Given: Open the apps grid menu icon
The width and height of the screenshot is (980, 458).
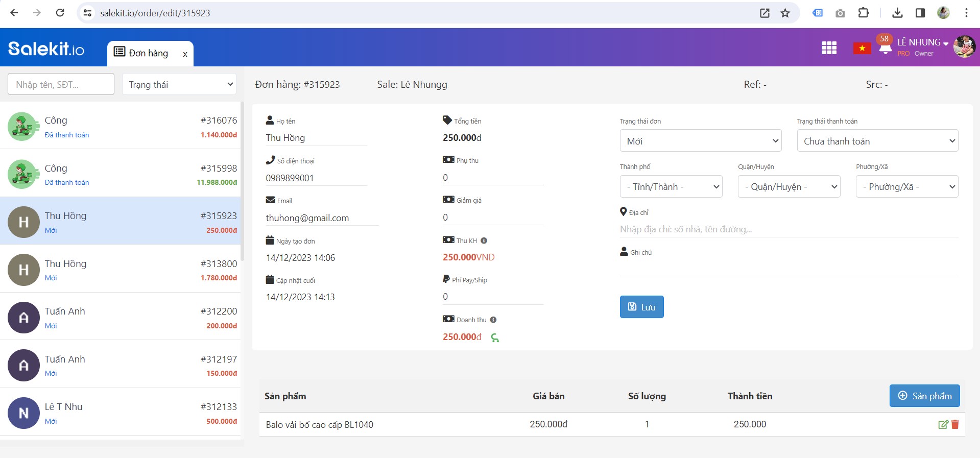Looking at the screenshot, I should click(829, 48).
